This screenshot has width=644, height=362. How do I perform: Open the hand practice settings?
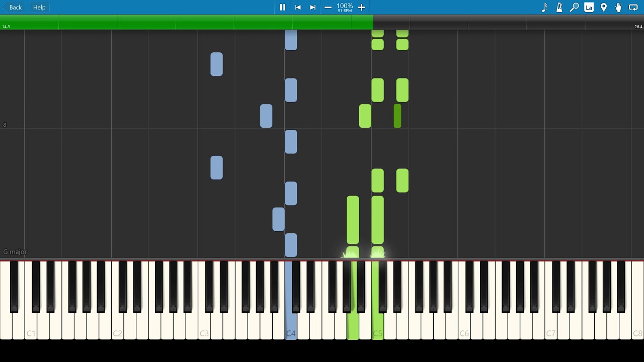coord(618,7)
